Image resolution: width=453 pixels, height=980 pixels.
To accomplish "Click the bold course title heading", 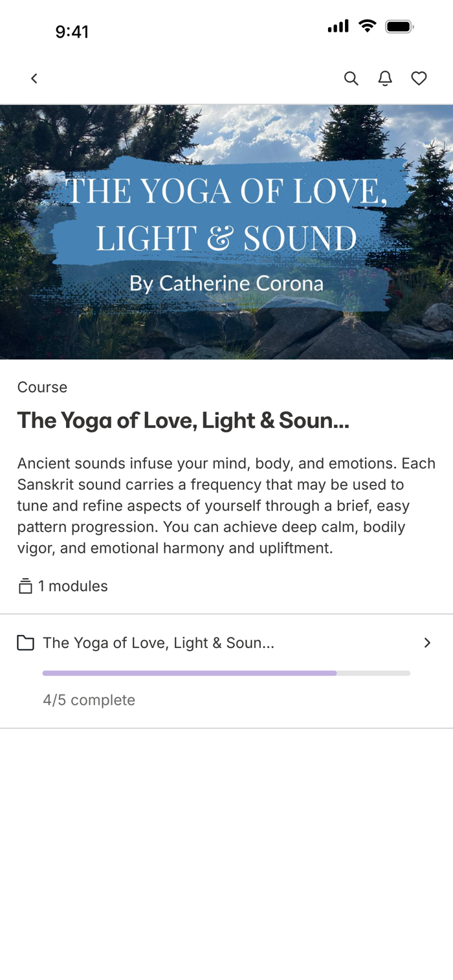I will [183, 421].
